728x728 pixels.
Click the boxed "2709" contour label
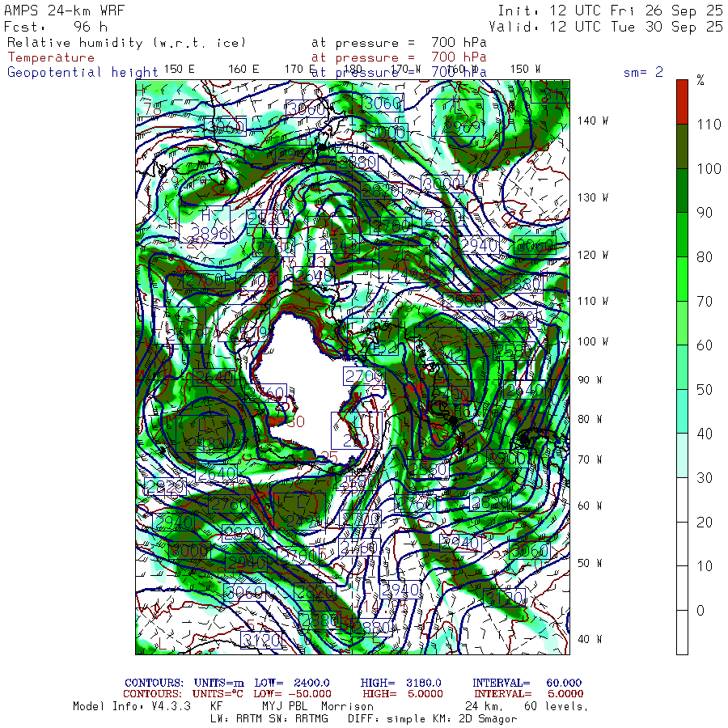(364, 376)
